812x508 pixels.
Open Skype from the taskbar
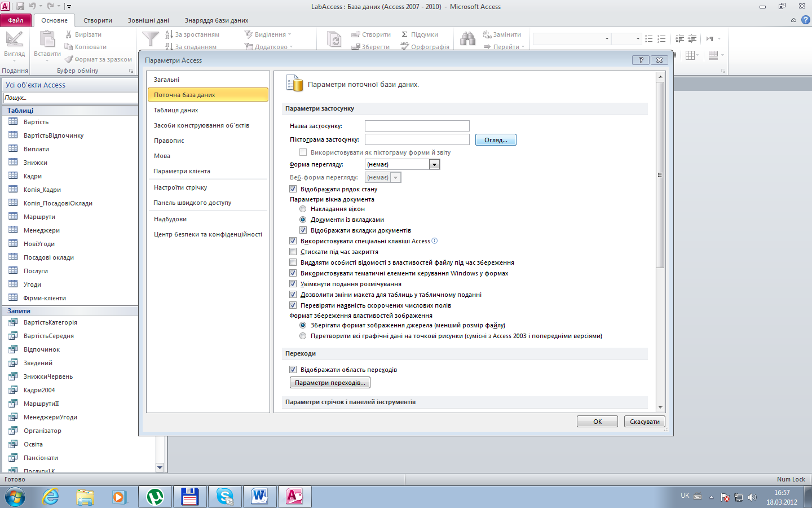point(224,497)
